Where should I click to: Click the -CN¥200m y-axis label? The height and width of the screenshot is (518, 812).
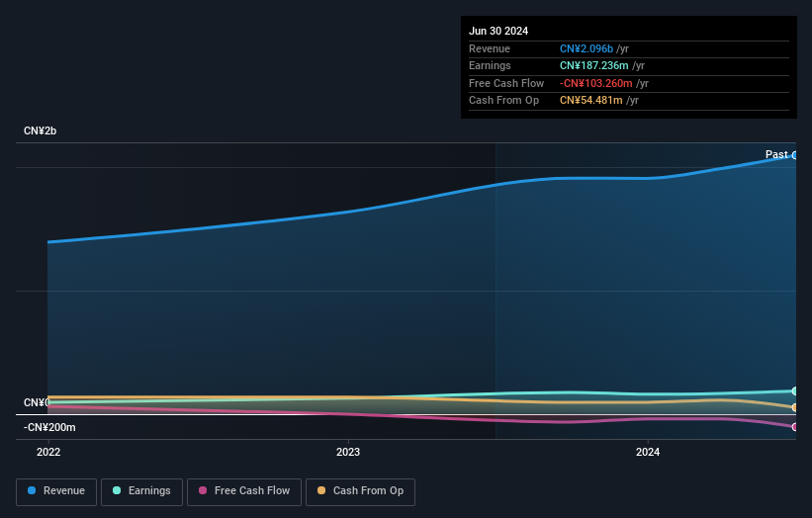click(49, 427)
